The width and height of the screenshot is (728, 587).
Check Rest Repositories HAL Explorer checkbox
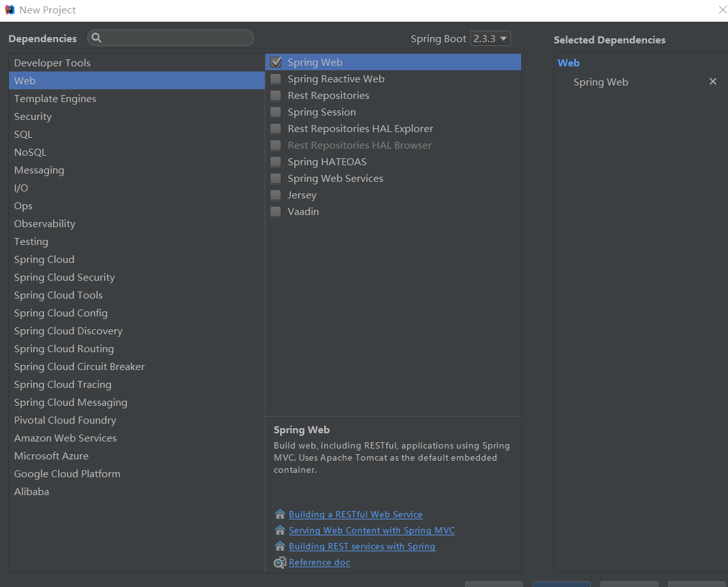[x=276, y=129]
